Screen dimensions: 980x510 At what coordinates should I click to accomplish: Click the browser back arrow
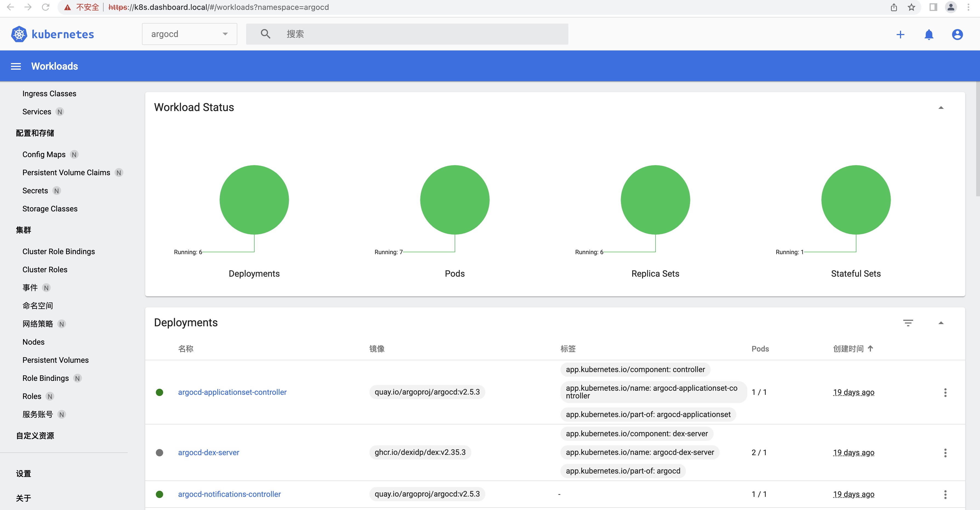[x=10, y=7]
